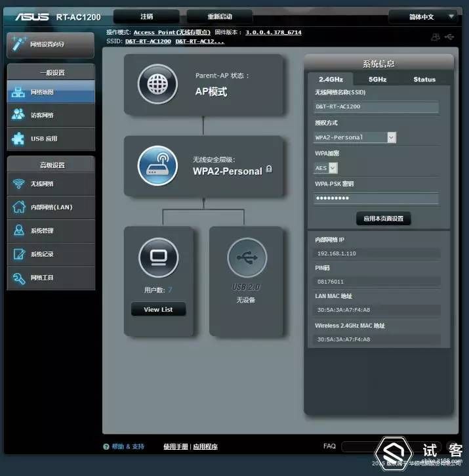Open Wireless (无线网络) wifi icon

pyautogui.click(x=18, y=184)
